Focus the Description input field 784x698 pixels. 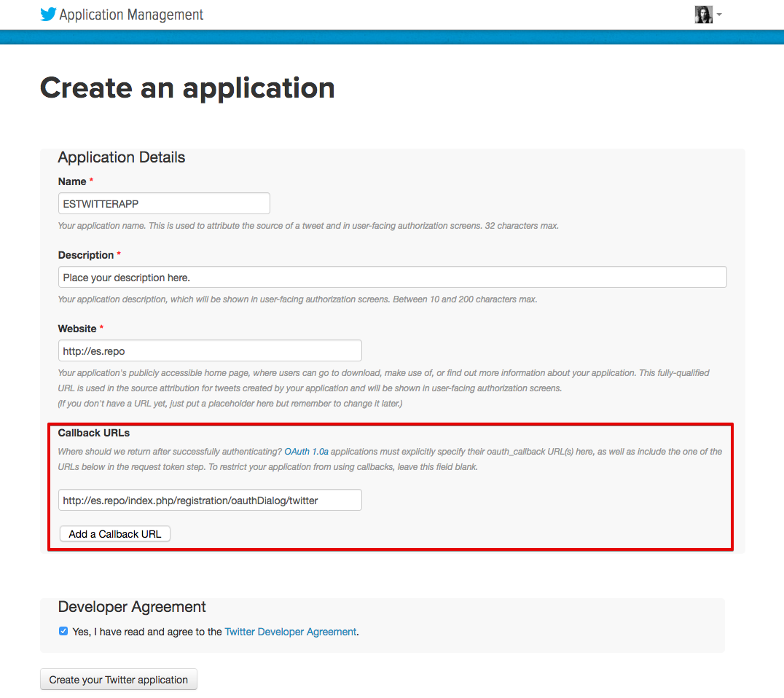(393, 277)
